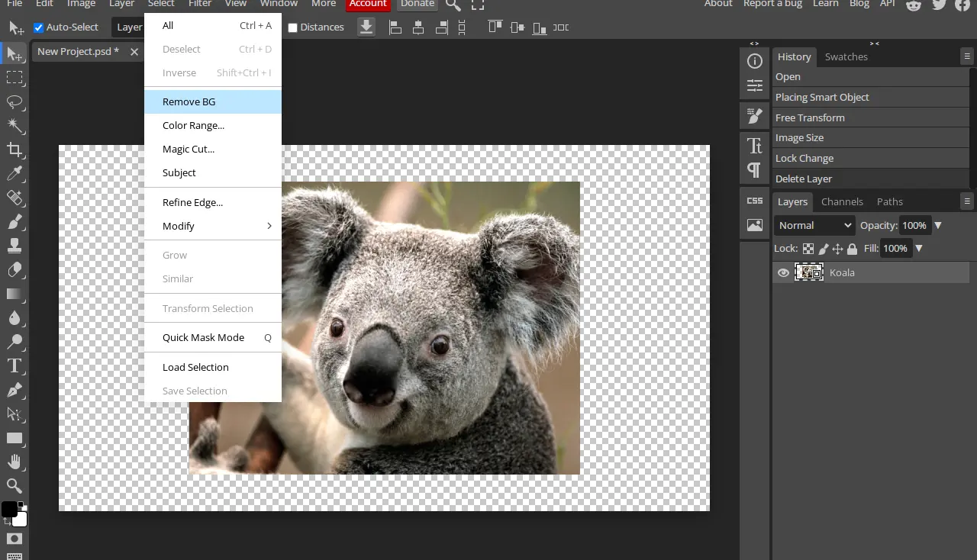Open the Character panel icon
This screenshot has height=560, width=977.
point(754,145)
